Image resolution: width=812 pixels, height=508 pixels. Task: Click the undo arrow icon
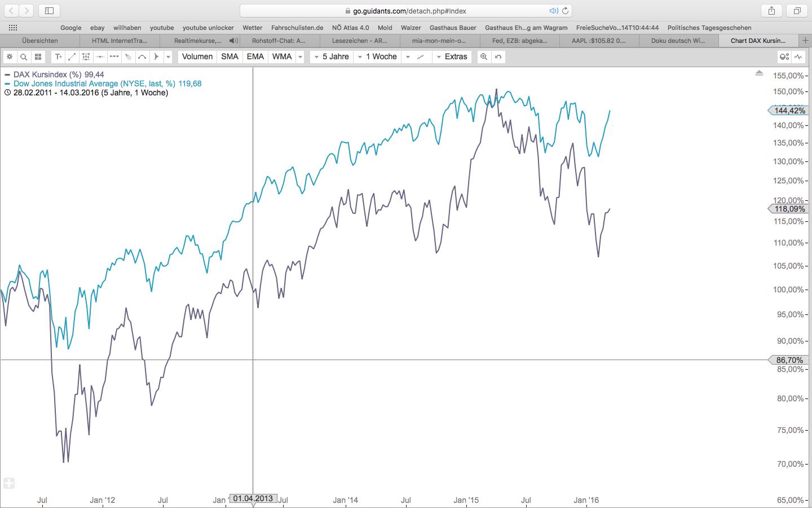click(498, 56)
